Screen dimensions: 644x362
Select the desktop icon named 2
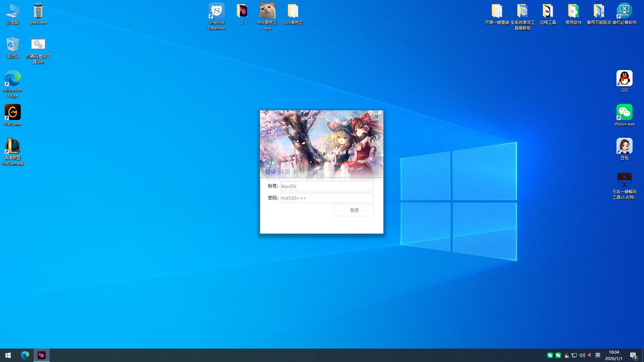(242, 14)
